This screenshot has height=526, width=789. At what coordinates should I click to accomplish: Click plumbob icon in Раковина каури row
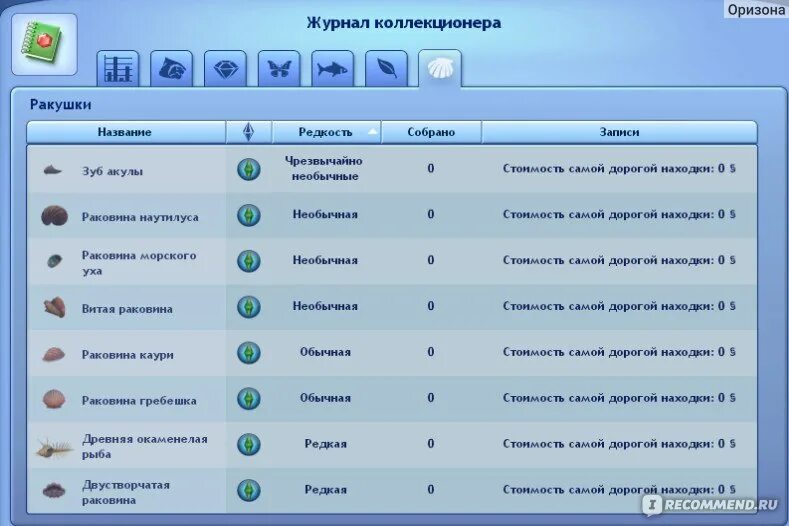249,352
